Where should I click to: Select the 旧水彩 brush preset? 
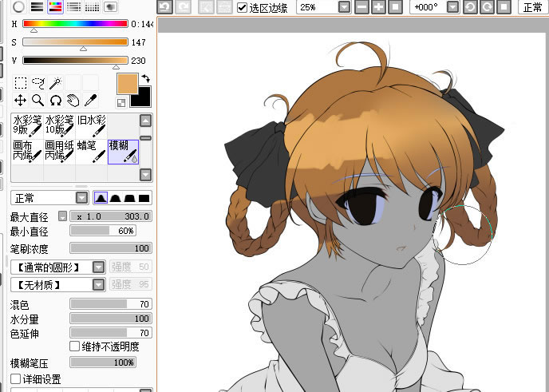click(x=91, y=126)
